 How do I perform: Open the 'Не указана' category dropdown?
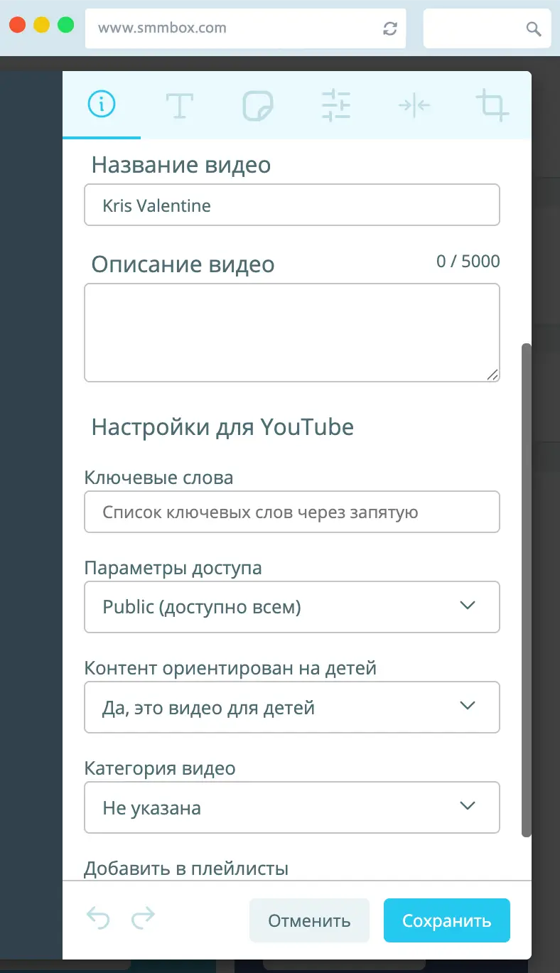pos(292,807)
